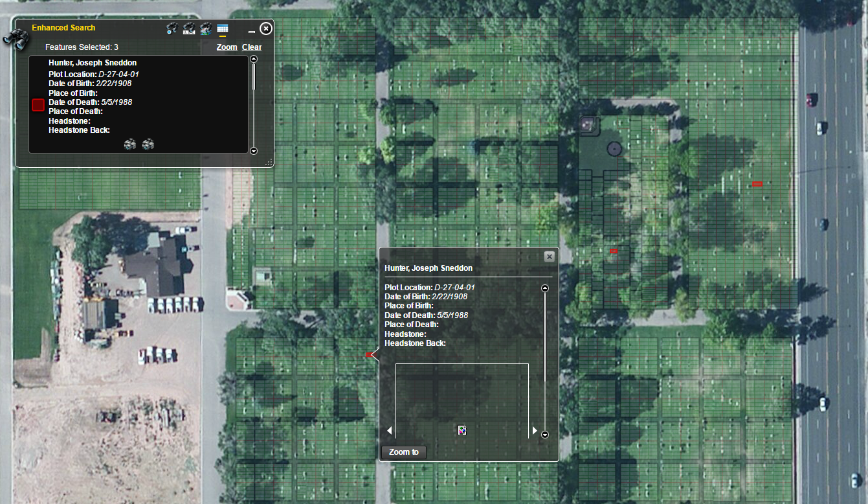Select the binoculars spatial search tool icon

tap(206, 28)
